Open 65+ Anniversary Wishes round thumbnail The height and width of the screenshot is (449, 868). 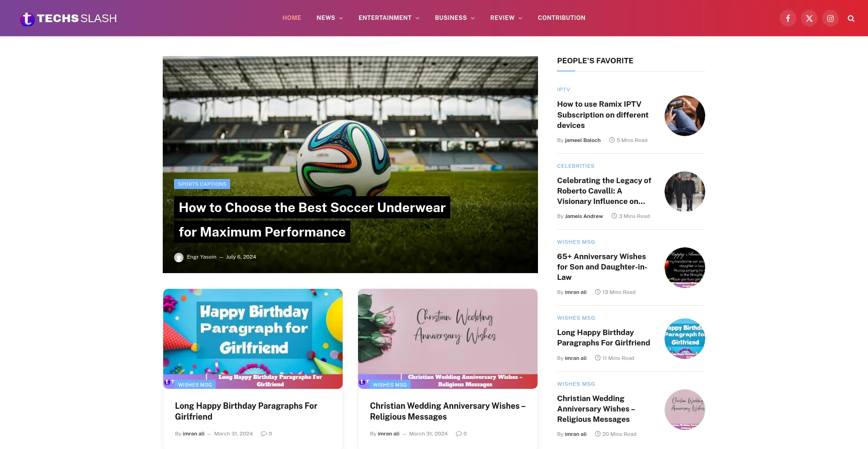pos(685,268)
